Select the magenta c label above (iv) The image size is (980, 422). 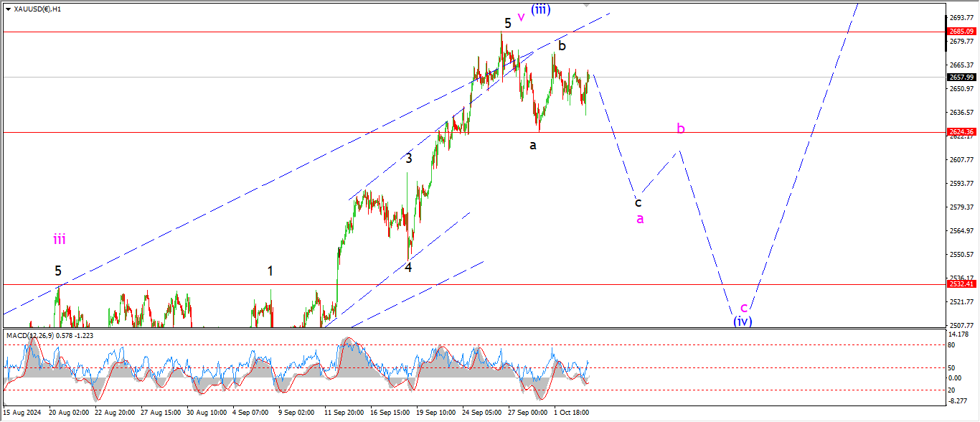pos(744,307)
